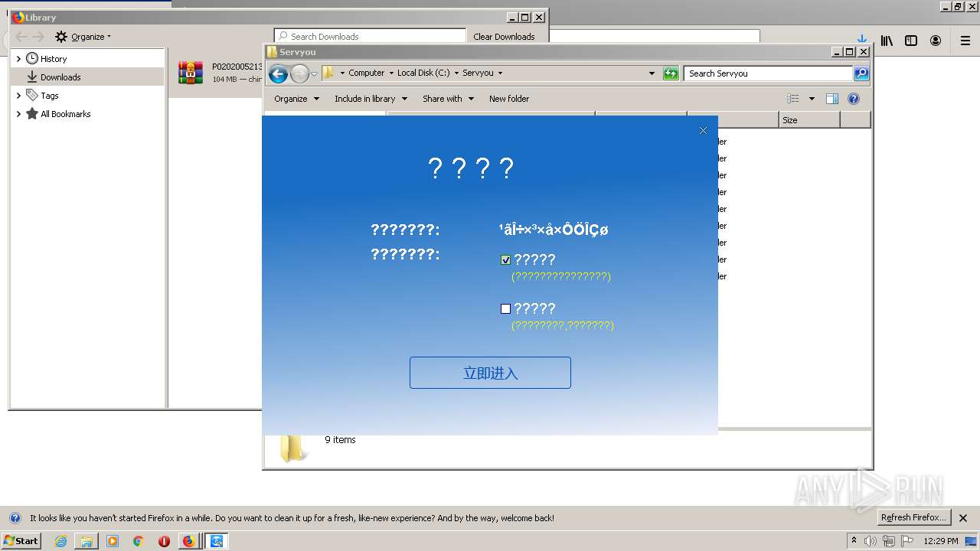
Task: Click the Search Downloads field in Library
Action: (370, 36)
